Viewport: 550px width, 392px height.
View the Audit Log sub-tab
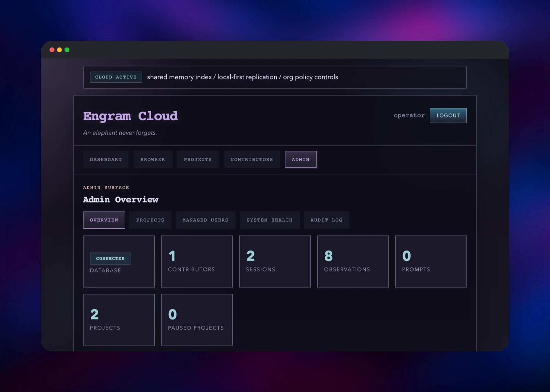coord(327,220)
